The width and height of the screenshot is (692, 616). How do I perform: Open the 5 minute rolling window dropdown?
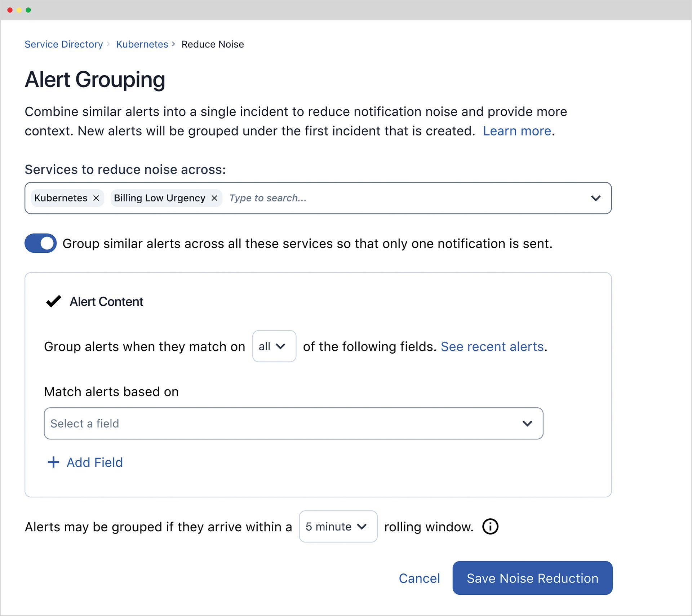[338, 526]
